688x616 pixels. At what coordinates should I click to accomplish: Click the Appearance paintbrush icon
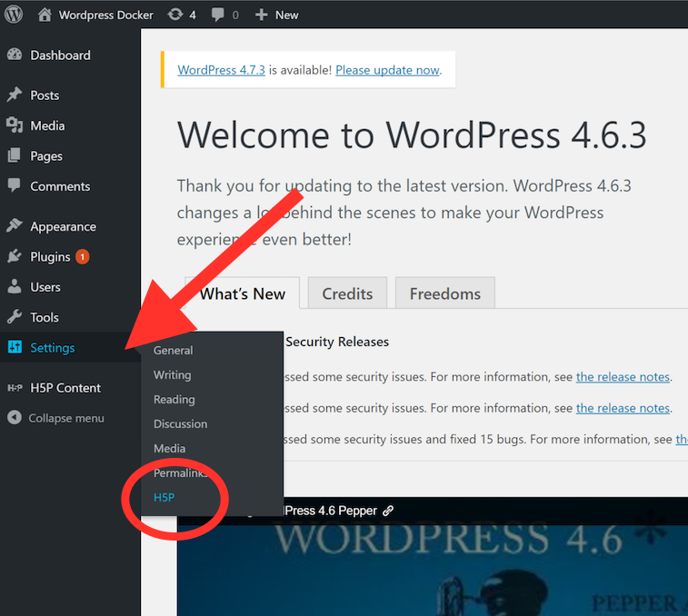(15, 225)
